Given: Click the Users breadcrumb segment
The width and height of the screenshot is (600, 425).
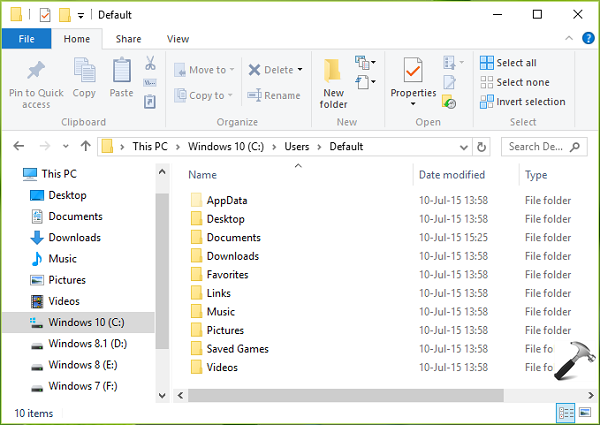Looking at the screenshot, I should coord(297,147).
